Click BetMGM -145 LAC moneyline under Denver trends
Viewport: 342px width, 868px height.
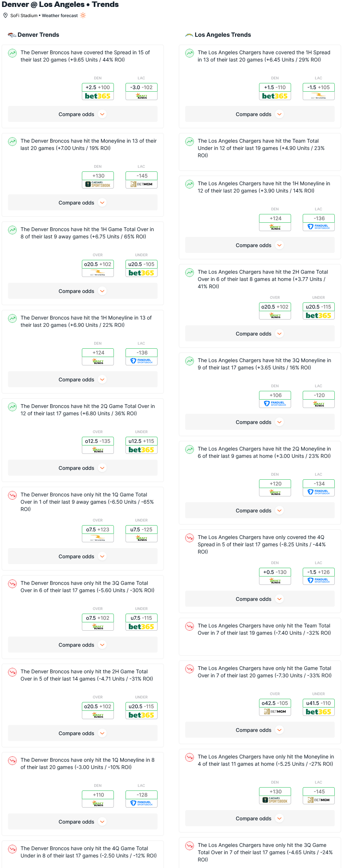(x=142, y=180)
